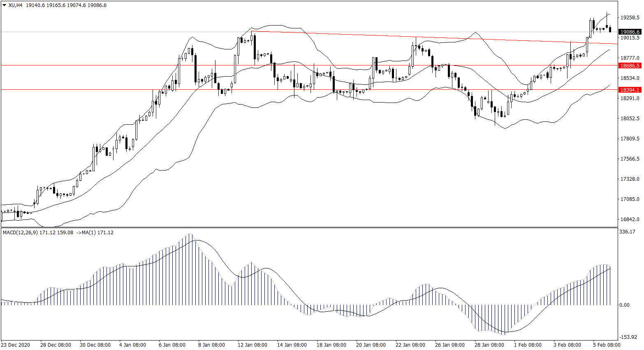
Task: Click the 18052.5 price scale value
Action: [x=630, y=119]
